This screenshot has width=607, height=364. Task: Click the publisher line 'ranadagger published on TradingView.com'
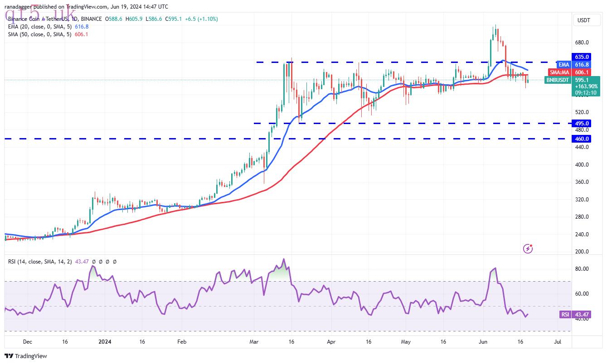pyautogui.click(x=56, y=7)
